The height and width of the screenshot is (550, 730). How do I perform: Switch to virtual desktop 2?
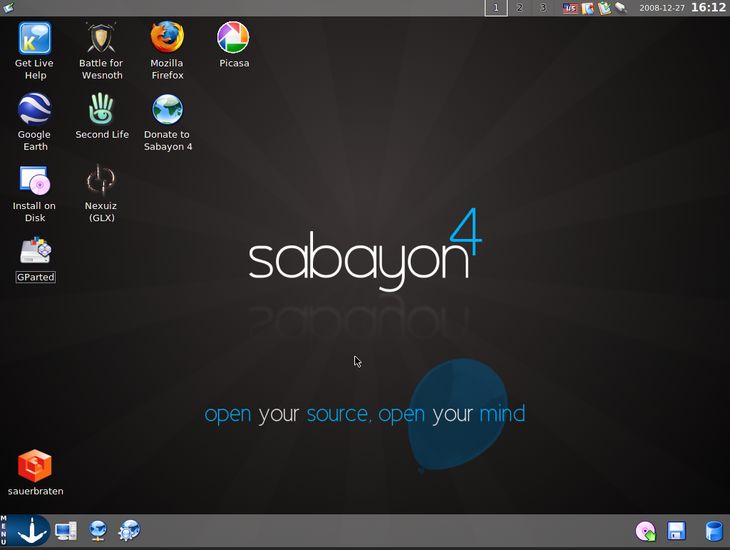(x=520, y=8)
